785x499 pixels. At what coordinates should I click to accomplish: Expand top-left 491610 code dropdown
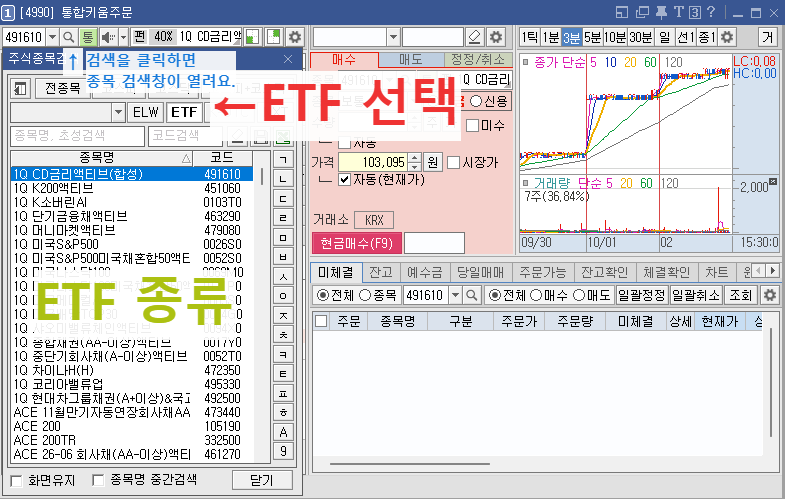[53, 37]
